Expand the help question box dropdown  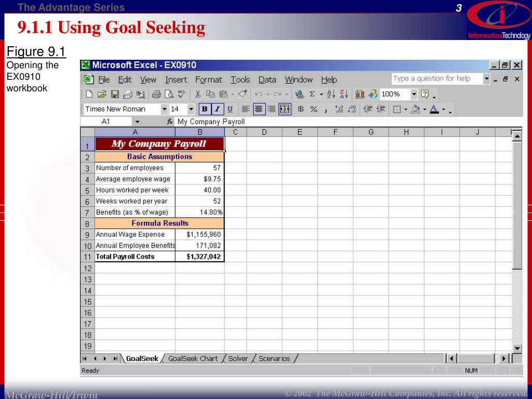[x=486, y=79]
